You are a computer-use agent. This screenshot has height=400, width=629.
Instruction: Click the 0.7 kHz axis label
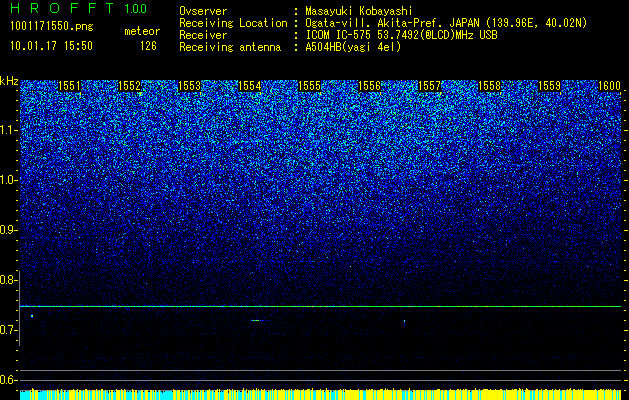[x=8, y=330]
